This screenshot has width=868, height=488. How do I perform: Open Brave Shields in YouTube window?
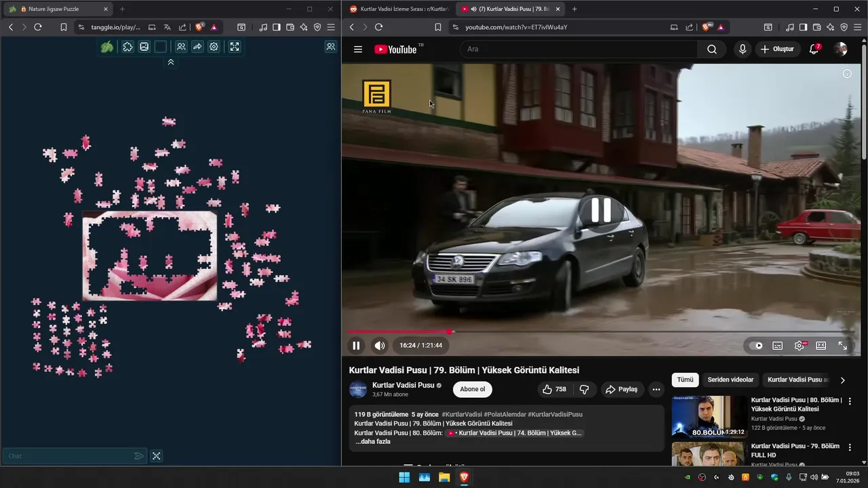707,27
